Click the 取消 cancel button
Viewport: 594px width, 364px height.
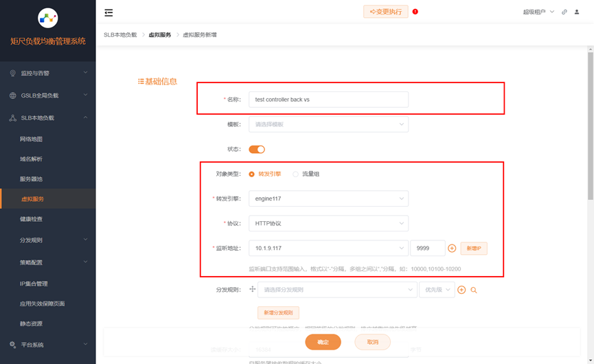point(372,342)
